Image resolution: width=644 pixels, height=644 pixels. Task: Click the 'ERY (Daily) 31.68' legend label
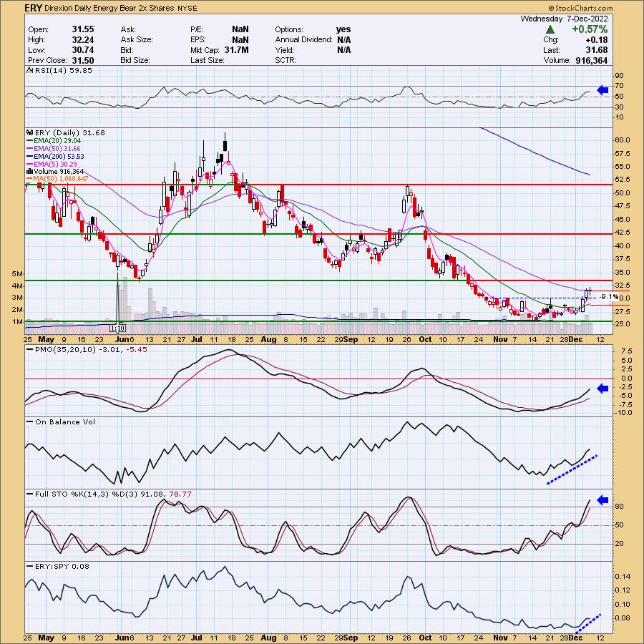[70, 132]
